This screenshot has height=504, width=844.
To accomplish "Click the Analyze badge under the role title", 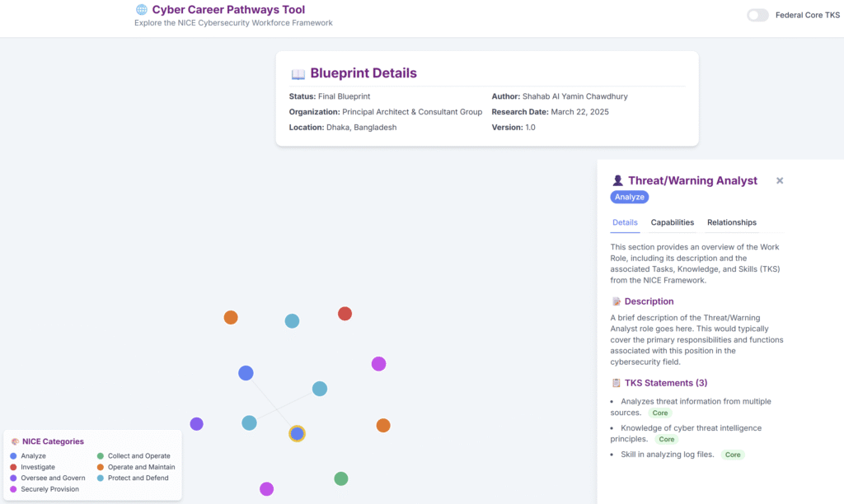I will pos(630,197).
